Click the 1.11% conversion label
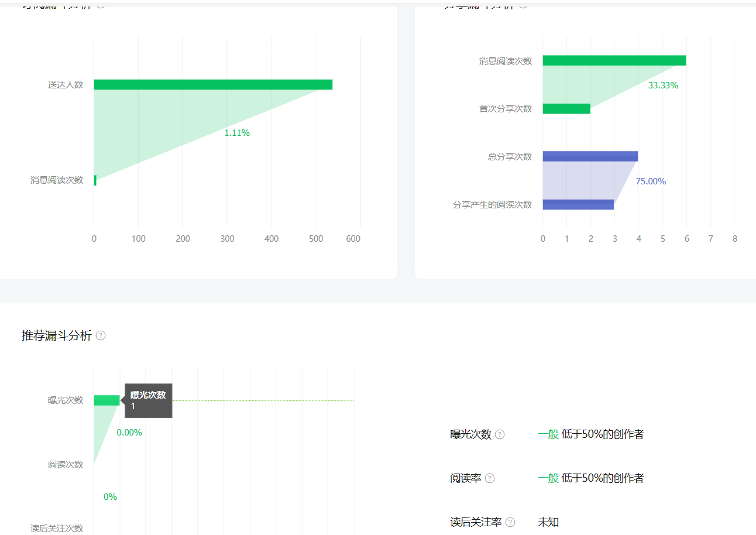Screen dimensions: 756x535 coord(237,133)
